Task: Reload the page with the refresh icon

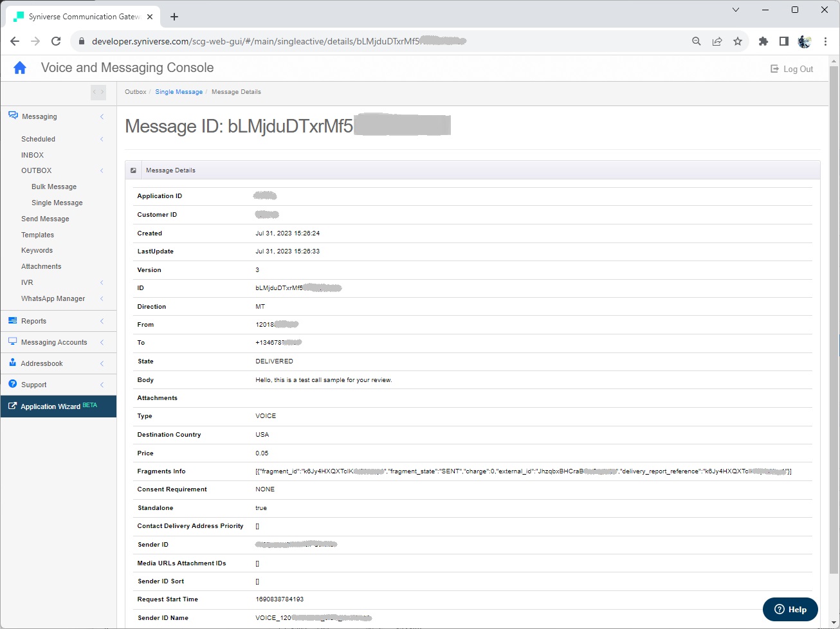Action: (56, 41)
